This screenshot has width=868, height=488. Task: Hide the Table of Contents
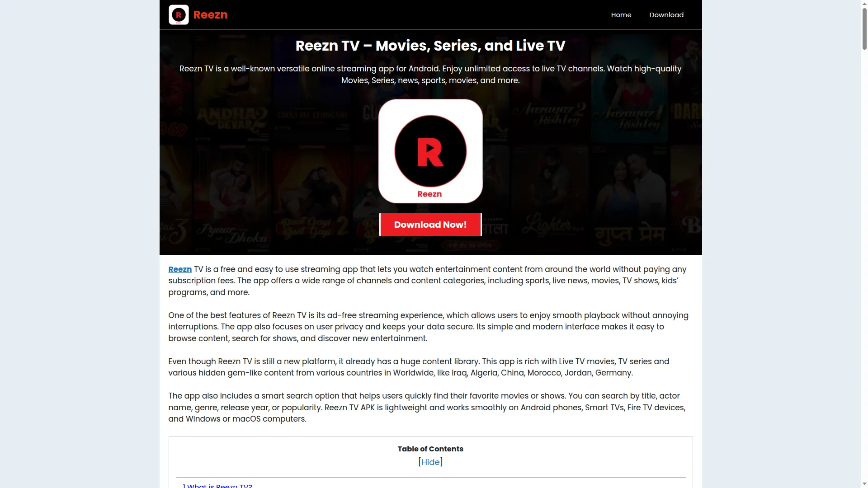[x=430, y=462]
